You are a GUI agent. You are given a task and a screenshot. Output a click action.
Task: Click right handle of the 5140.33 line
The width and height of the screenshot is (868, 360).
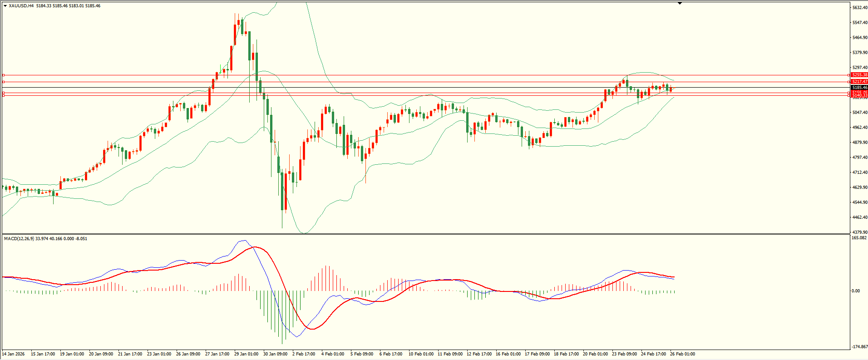[x=849, y=95]
